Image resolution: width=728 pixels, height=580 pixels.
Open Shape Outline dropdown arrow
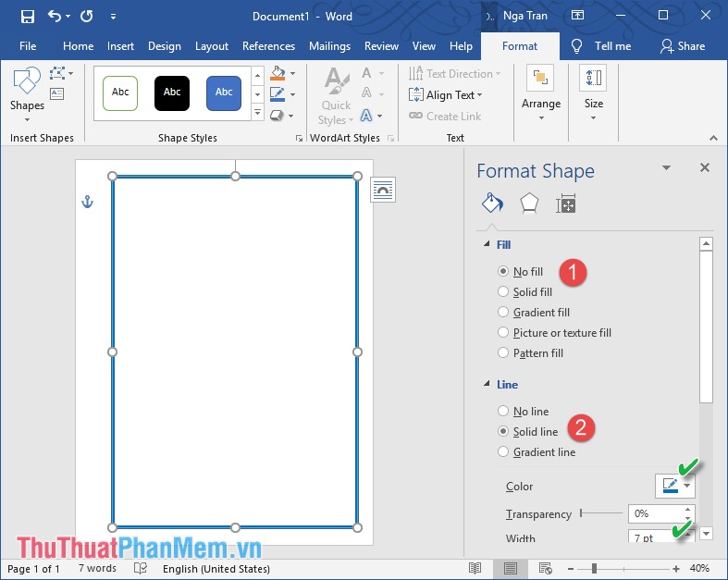click(292, 94)
